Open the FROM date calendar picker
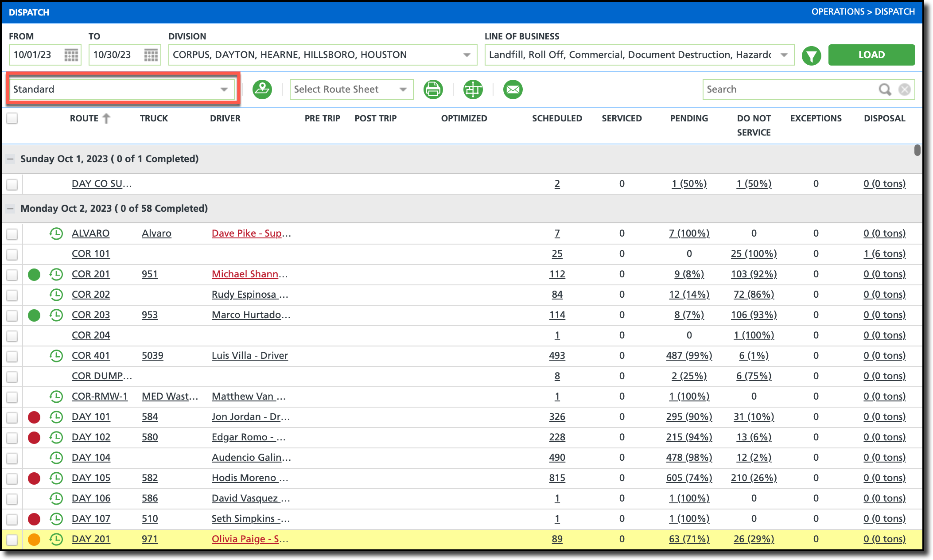The height and width of the screenshot is (560, 933). pyautogui.click(x=71, y=55)
